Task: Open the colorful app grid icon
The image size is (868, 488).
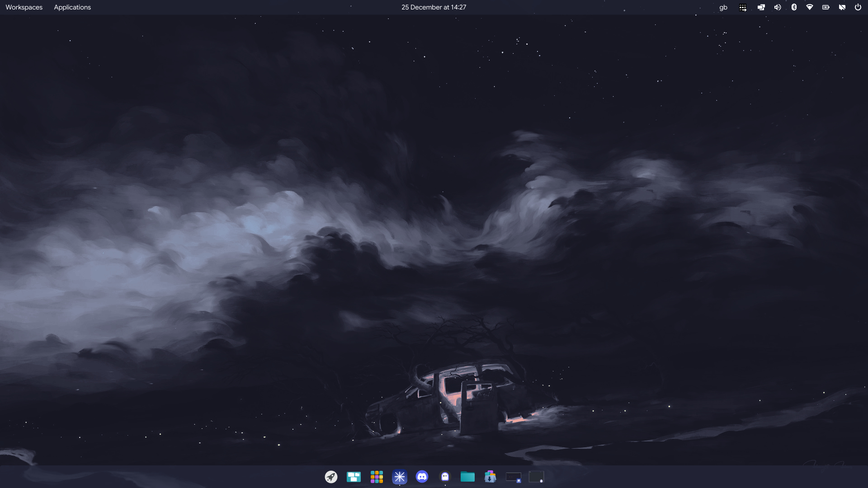Action: [377, 477]
